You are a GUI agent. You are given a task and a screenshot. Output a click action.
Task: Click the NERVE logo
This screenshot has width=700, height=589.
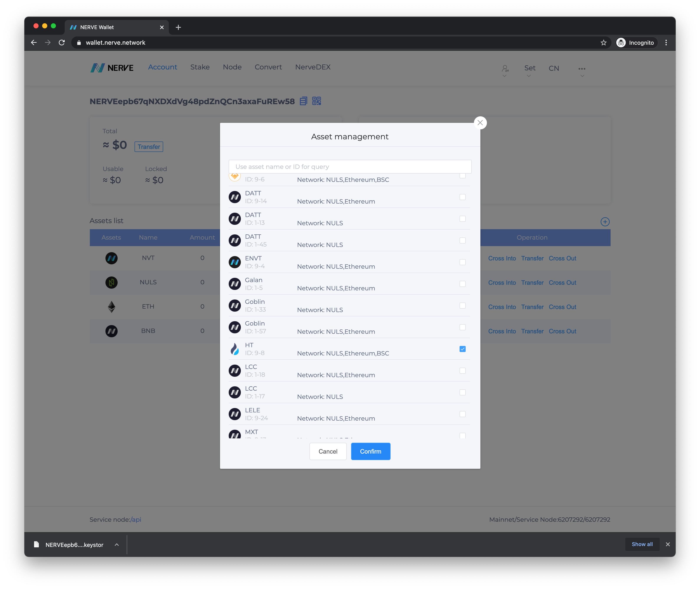coord(112,68)
